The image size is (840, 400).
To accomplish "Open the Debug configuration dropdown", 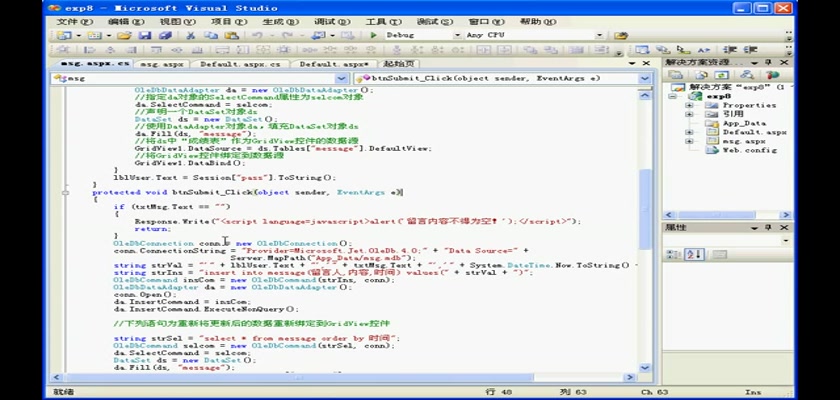I will (x=458, y=35).
